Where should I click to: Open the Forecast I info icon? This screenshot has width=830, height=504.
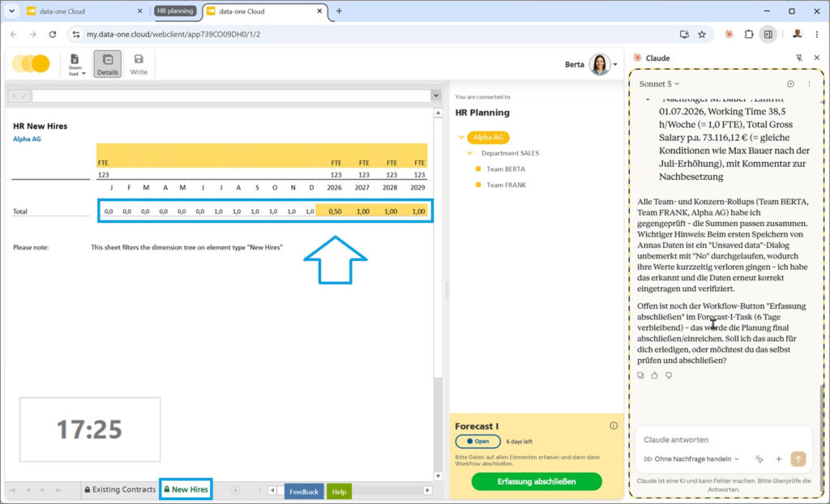pos(614,425)
